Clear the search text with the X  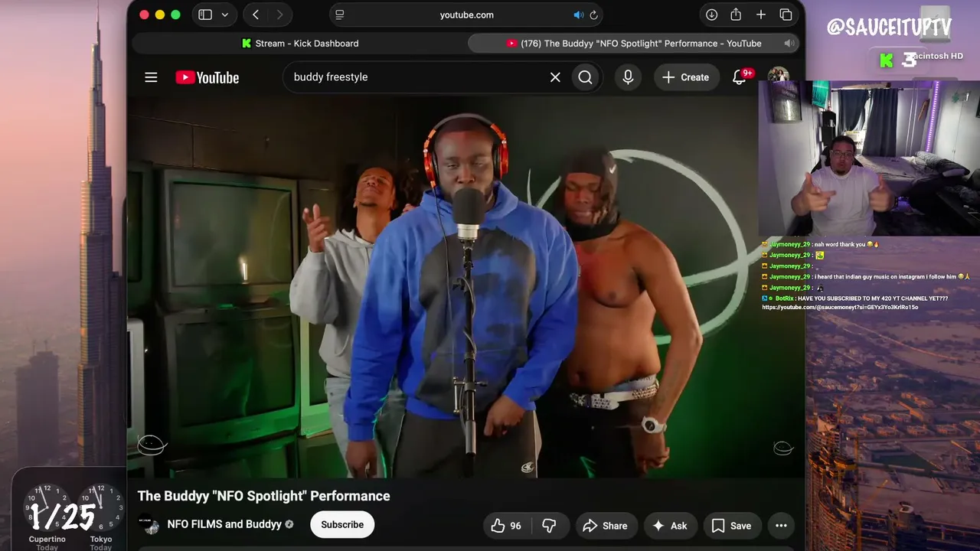pos(555,77)
